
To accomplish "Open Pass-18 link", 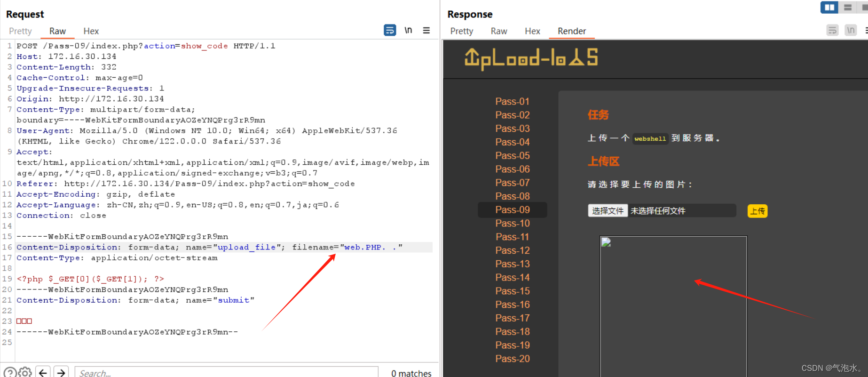I will (512, 332).
